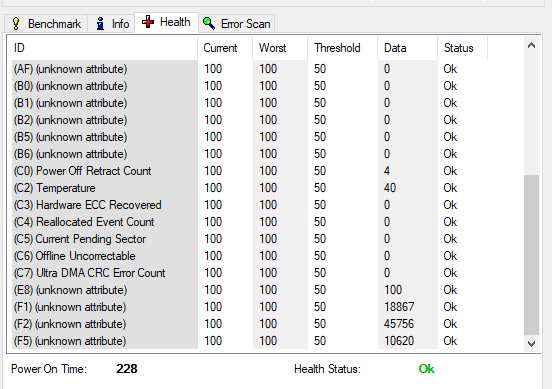The image size is (552, 389).
Task: Click the red cross Health icon
Action: (148, 22)
